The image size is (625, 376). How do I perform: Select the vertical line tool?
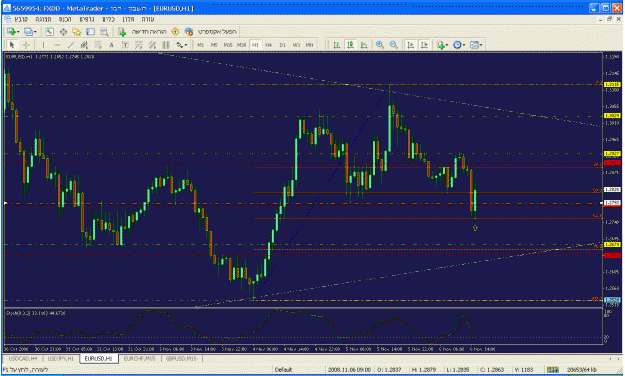[x=43, y=45]
